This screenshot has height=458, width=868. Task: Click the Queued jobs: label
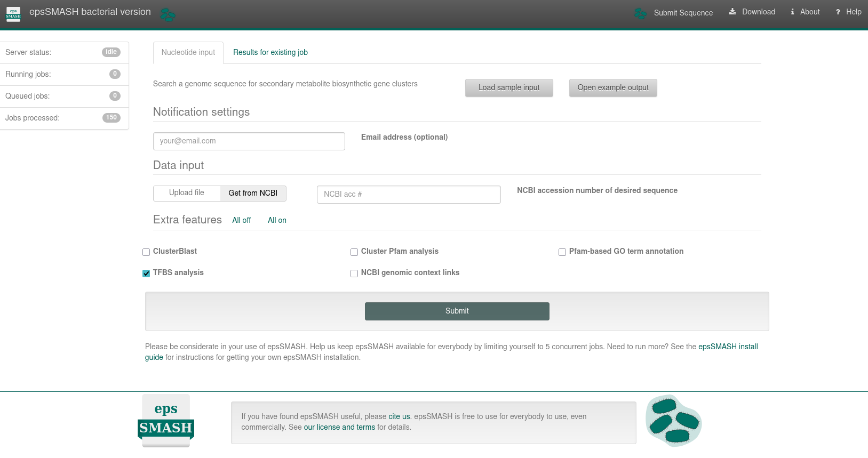(x=27, y=96)
